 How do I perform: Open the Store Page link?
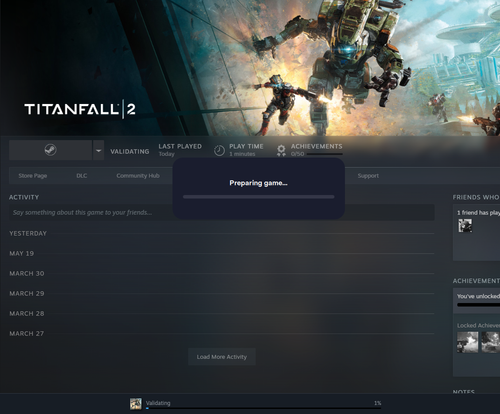point(33,176)
